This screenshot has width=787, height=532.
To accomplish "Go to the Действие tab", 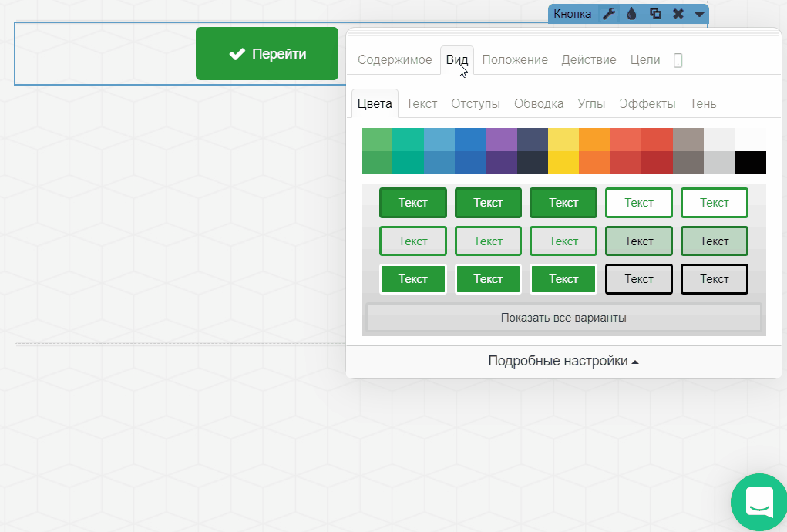I will click(x=588, y=60).
